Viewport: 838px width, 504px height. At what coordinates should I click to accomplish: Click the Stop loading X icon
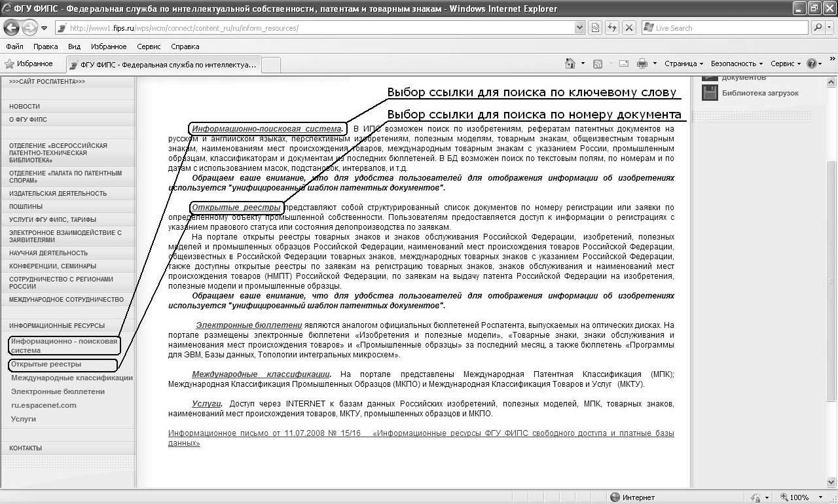click(x=628, y=27)
